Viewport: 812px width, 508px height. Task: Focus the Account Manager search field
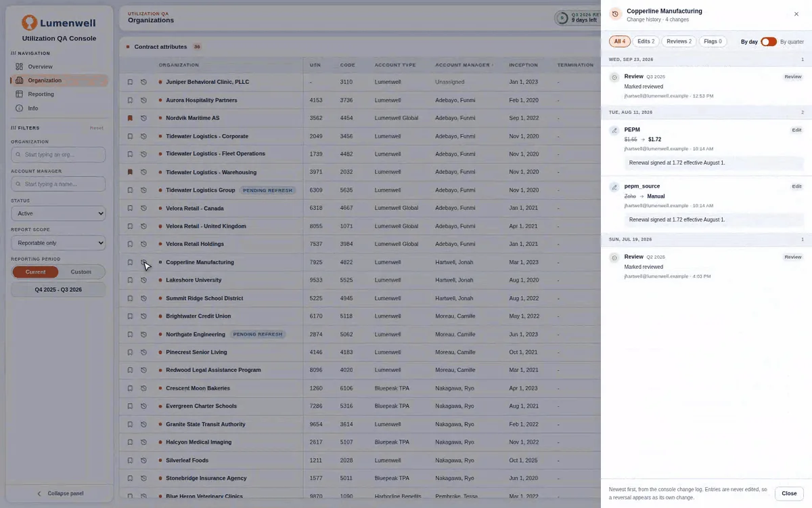click(x=58, y=184)
